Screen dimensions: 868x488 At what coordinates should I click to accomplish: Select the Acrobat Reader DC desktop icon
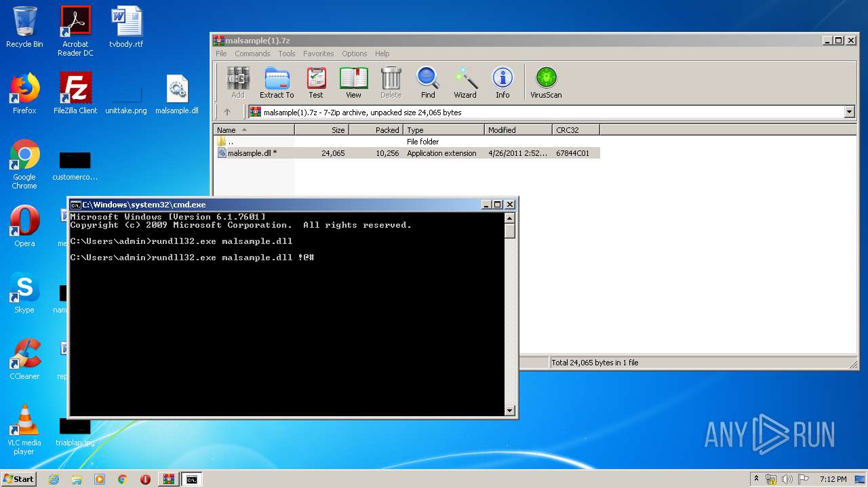coord(75,31)
